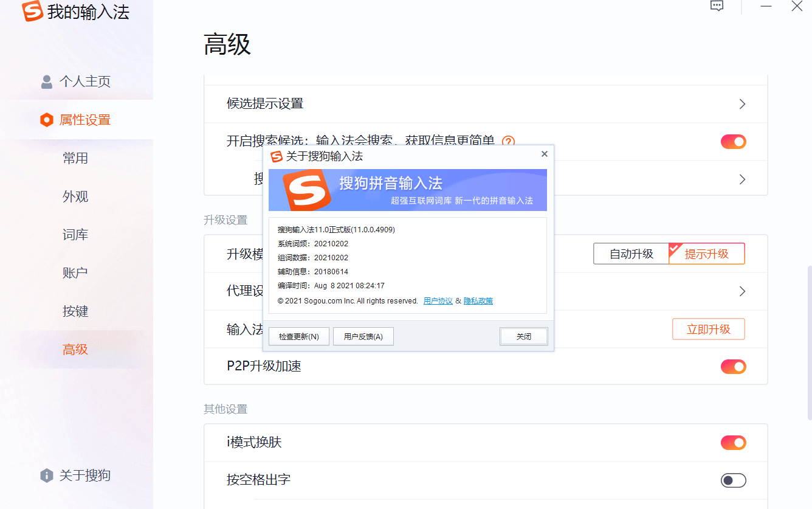Click the large Sogou S logo in the banner
Viewport: 812px width, 509px height.
tap(308, 190)
